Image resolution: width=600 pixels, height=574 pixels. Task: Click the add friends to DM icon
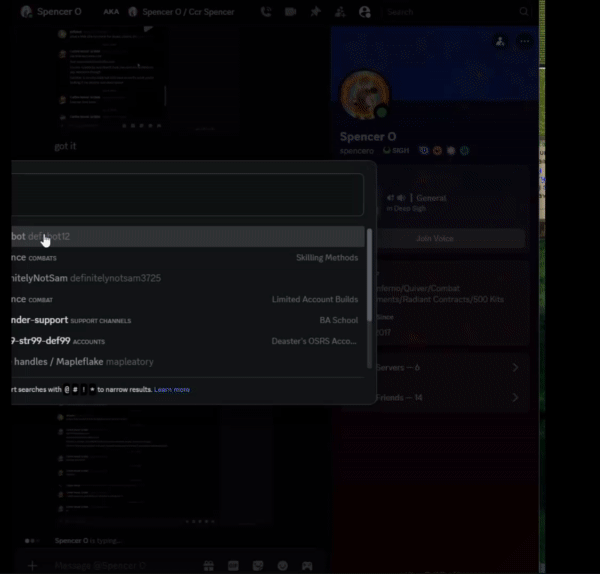point(340,12)
